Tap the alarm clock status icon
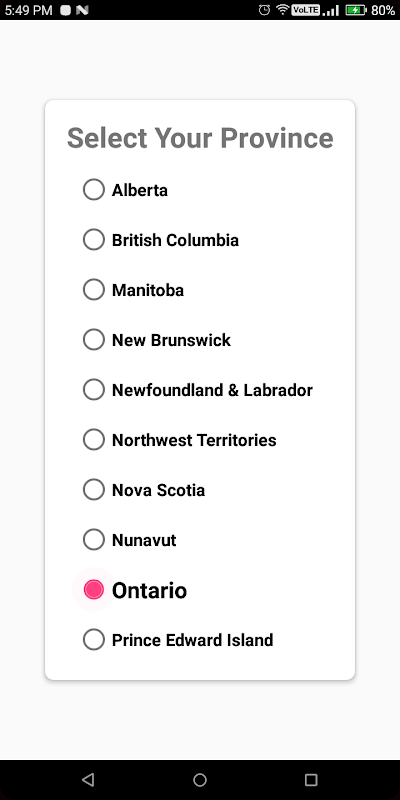Image resolution: width=400 pixels, height=800 pixels. pos(264,10)
